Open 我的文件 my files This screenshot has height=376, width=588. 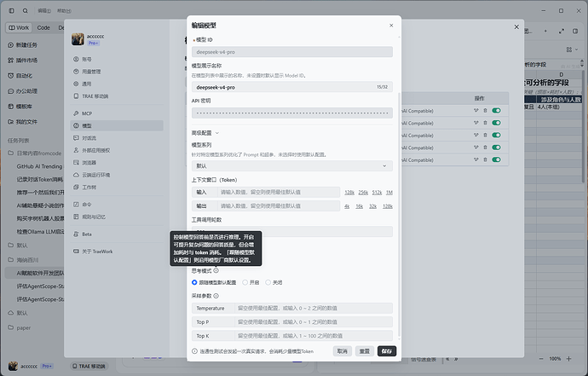click(x=22, y=122)
